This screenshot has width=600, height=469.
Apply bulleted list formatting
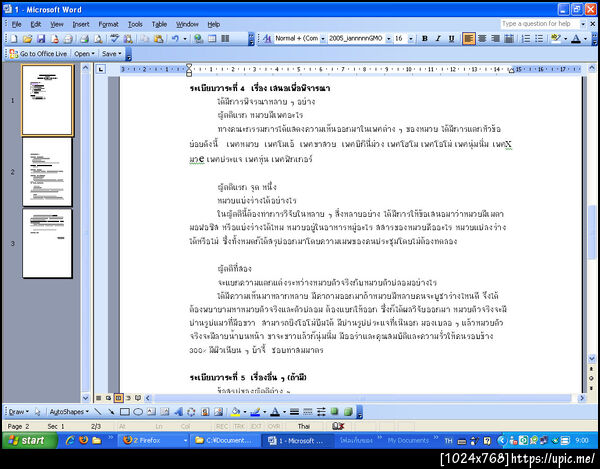(x=539, y=39)
